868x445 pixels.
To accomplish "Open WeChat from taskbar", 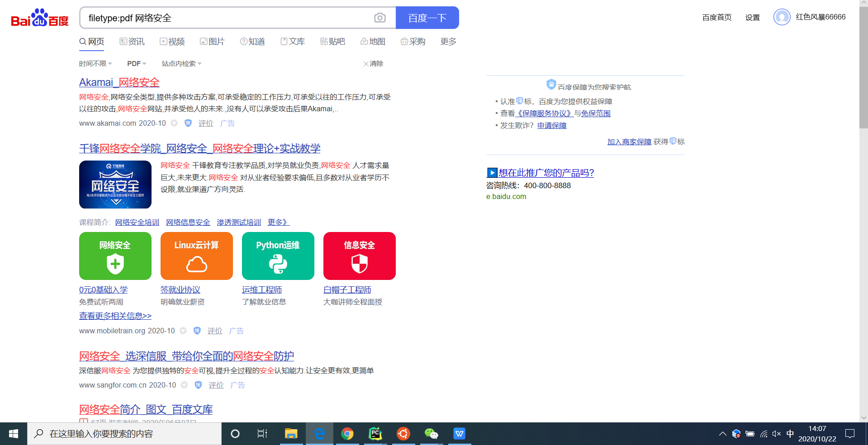I will tap(432, 434).
